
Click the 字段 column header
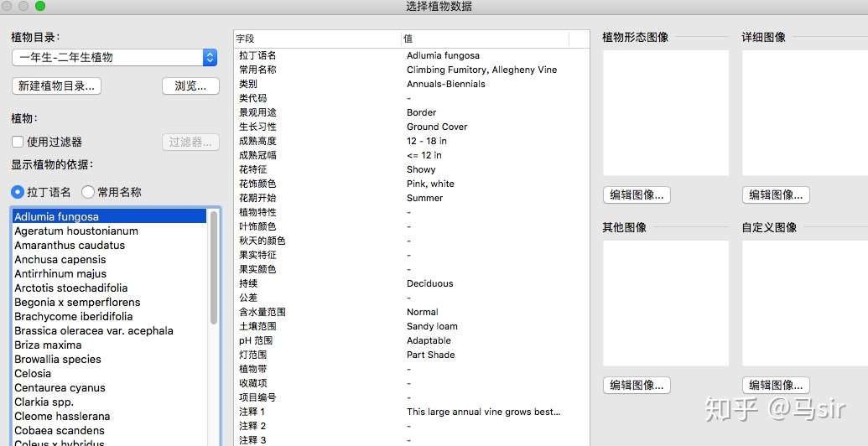(x=318, y=39)
